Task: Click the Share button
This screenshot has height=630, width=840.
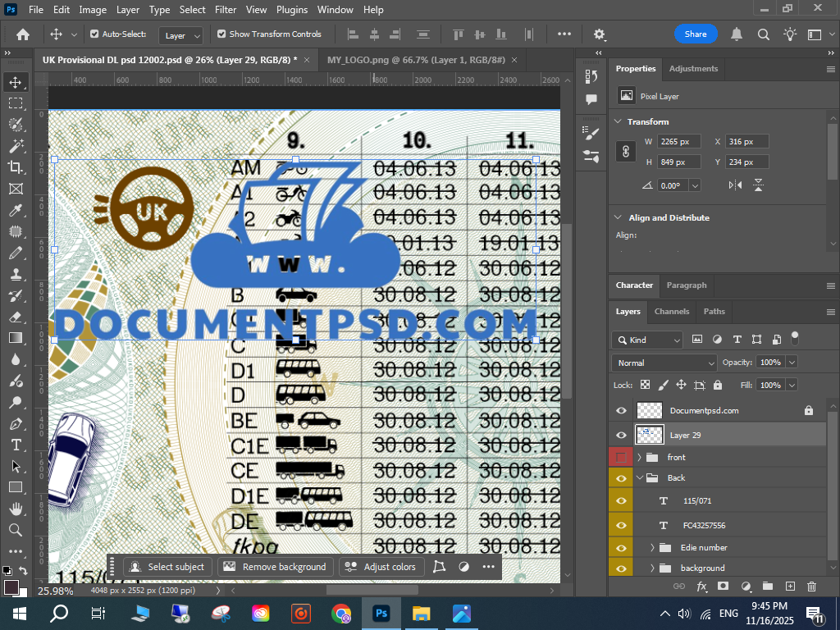Action: 696,34
